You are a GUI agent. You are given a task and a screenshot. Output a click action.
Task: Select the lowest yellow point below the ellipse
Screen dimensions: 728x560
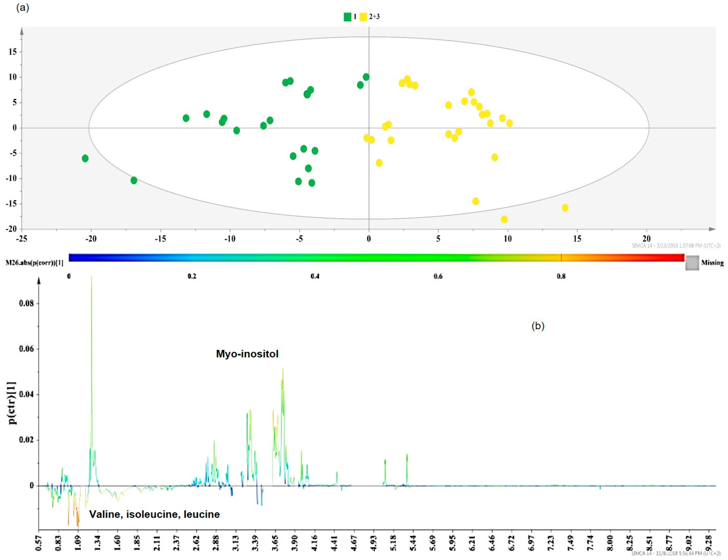[504, 219]
